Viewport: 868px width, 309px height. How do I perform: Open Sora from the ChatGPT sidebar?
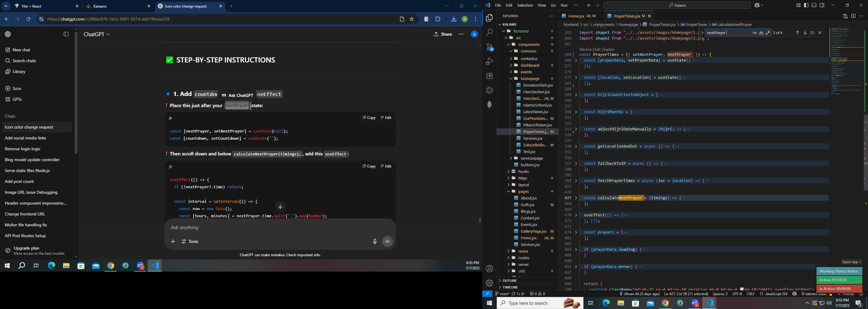pyautogui.click(x=17, y=88)
